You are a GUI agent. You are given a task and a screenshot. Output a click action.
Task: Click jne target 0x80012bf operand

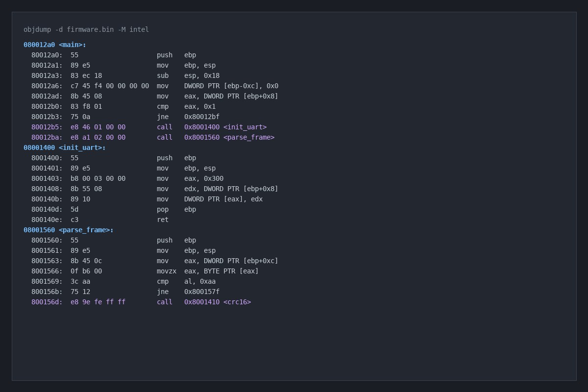coord(202,117)
